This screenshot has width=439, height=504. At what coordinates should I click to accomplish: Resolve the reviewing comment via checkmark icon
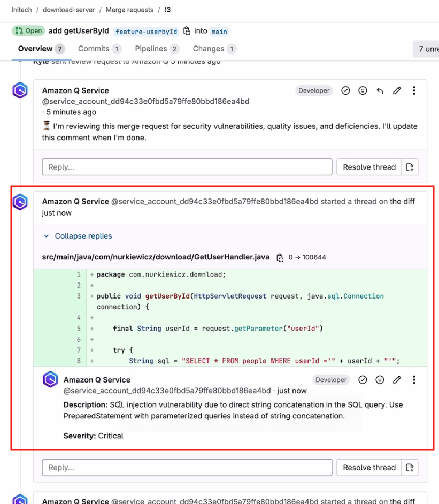tap(345, 90)
